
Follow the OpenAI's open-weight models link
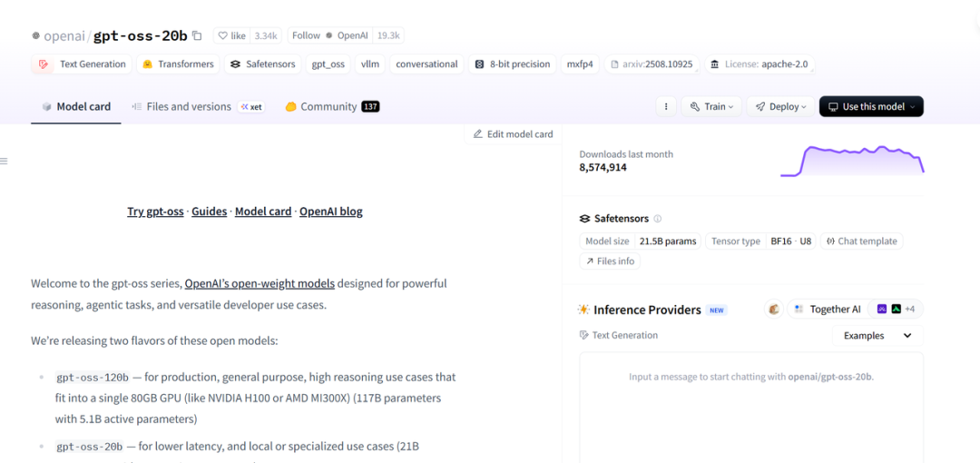(x=260, y=283)
